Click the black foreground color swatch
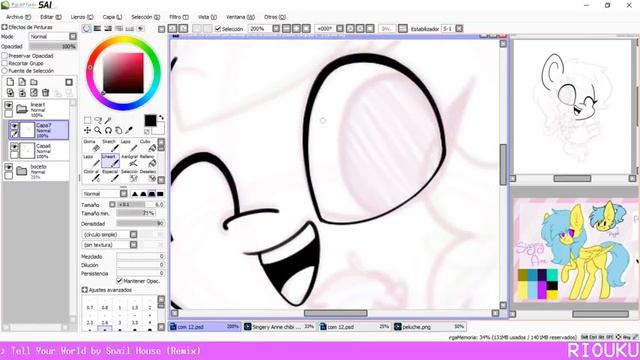640x360 pixels. [x=150, y=120]
